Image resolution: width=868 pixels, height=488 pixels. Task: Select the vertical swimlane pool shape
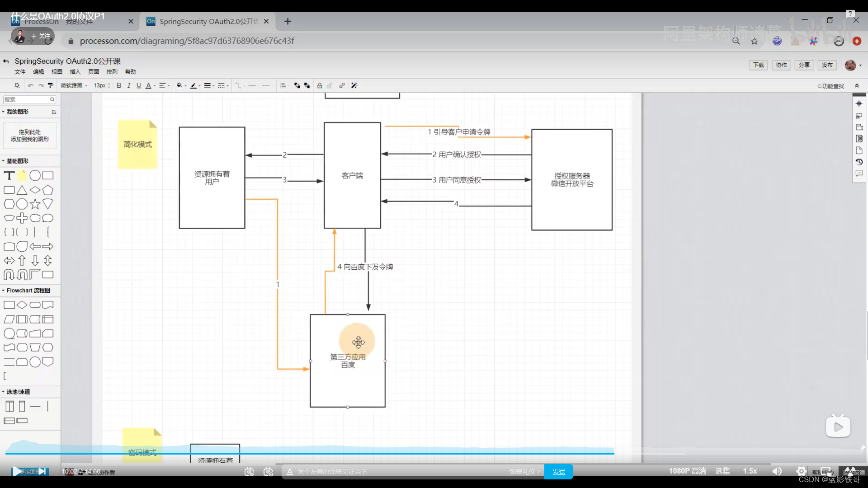point(9,406)
